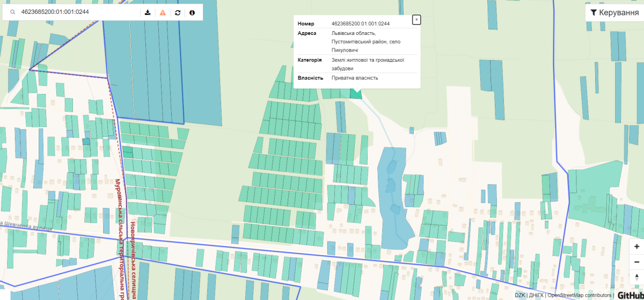The height and width of the screenshot is (300, 644).
Task: Click the Приватна власність ownership value
Action: [355, 78]
